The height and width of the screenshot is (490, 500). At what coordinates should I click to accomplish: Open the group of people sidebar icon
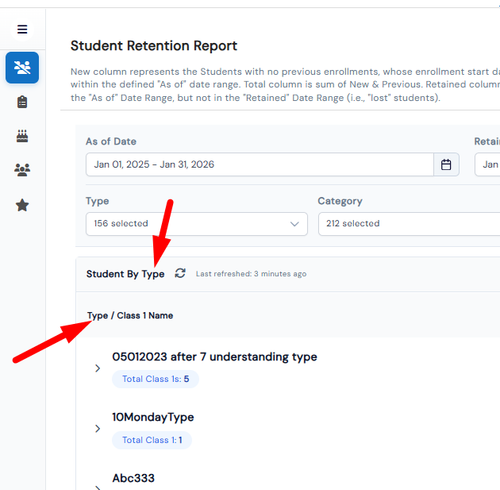point(22,170)
